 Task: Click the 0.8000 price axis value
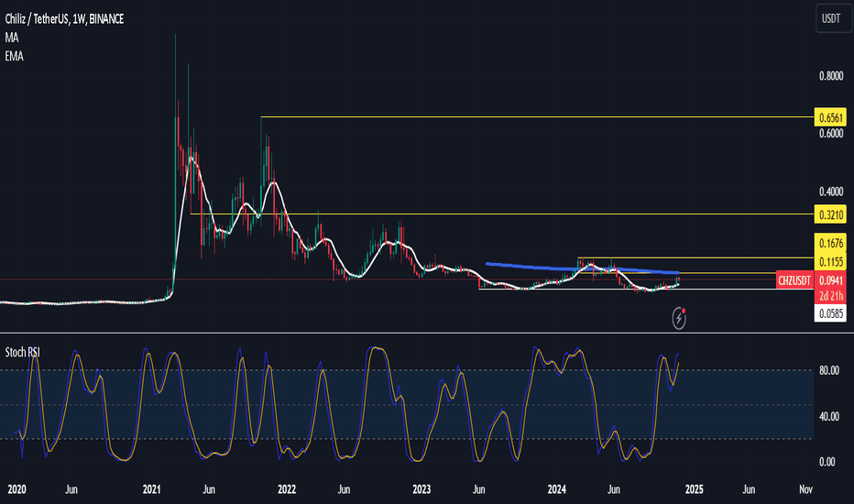pyautogui.click(x=831, y=76)
